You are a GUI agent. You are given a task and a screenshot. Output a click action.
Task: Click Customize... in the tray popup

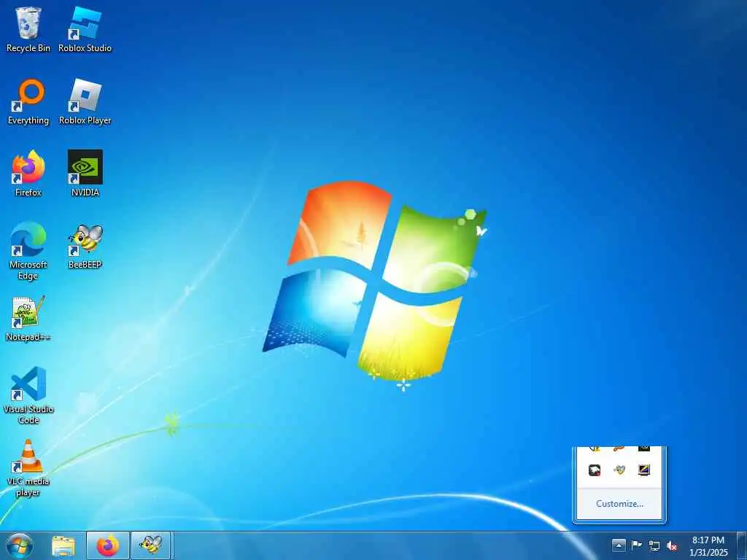coord(619,504)
